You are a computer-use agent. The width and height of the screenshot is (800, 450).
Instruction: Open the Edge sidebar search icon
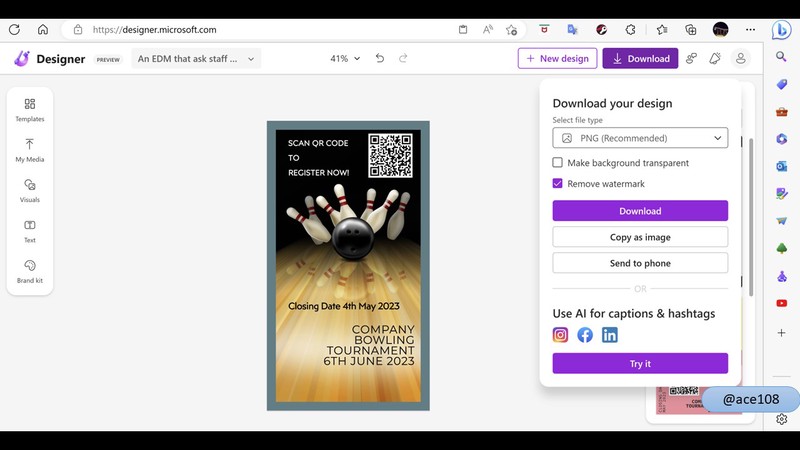click(781, 57)
